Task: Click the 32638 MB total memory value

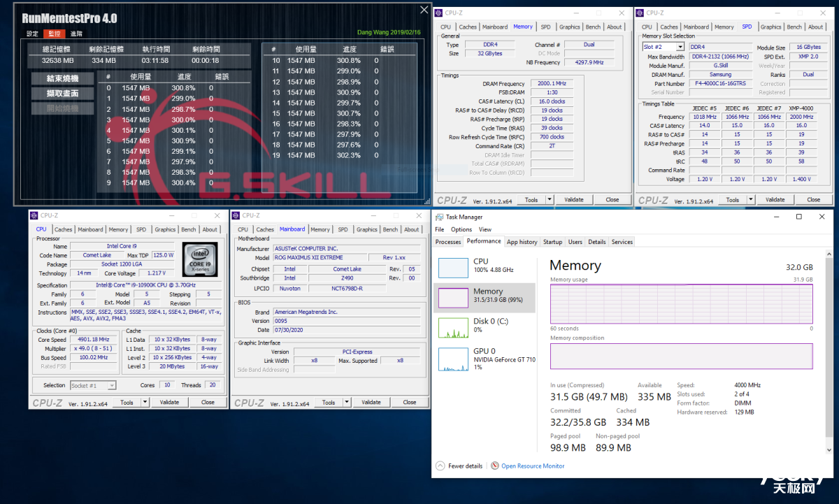Action: (x=58, y=61)
